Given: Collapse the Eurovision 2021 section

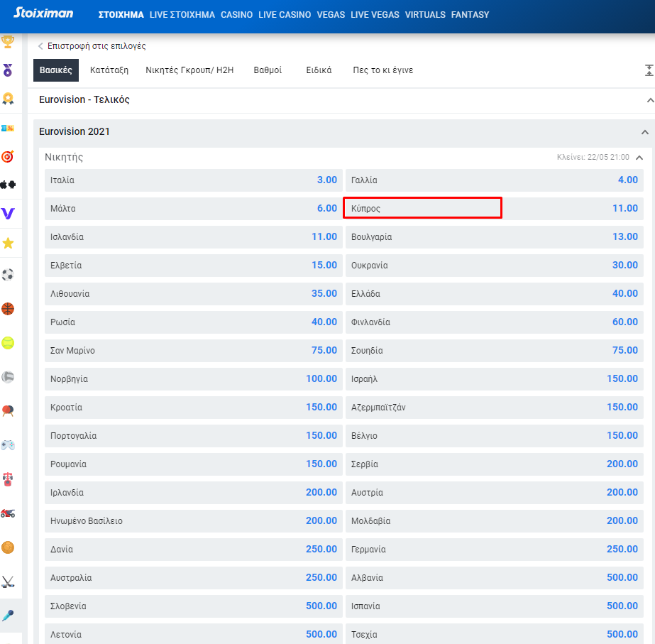Looking at the screenshot, I should click(x=645, y=132).
